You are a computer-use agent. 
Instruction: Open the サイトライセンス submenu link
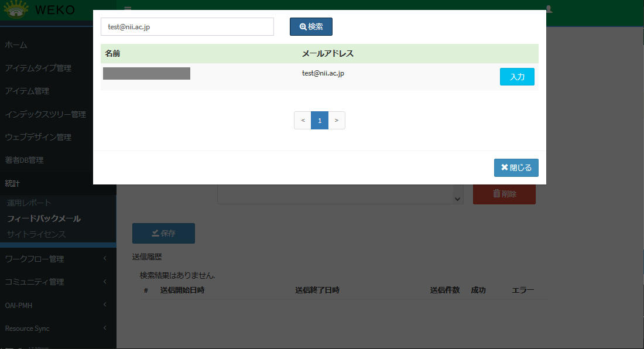[x=36, y=234]
